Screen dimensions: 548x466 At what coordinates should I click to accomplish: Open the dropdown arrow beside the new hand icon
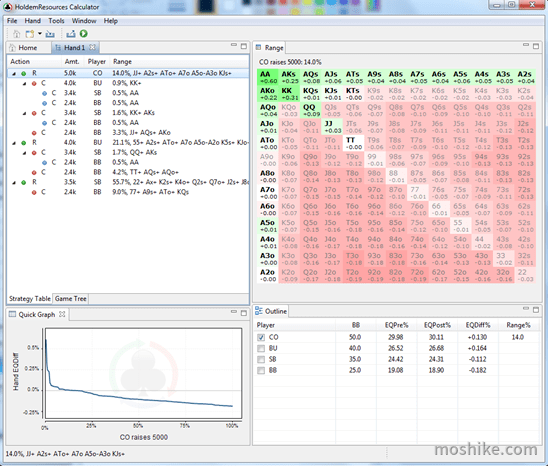(x=39, y=34)
